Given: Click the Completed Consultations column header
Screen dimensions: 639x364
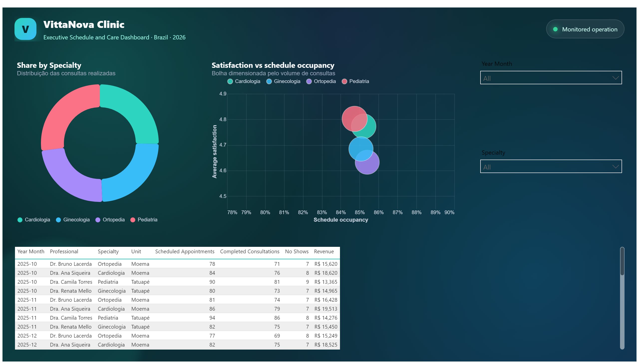Looking at the screenshot, I should click(x=250, y=252).
